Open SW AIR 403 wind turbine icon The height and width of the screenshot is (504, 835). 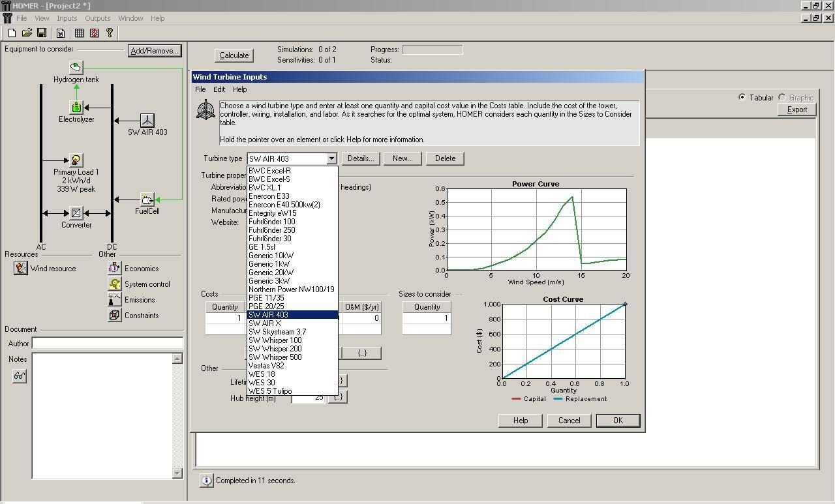[147, 121]
